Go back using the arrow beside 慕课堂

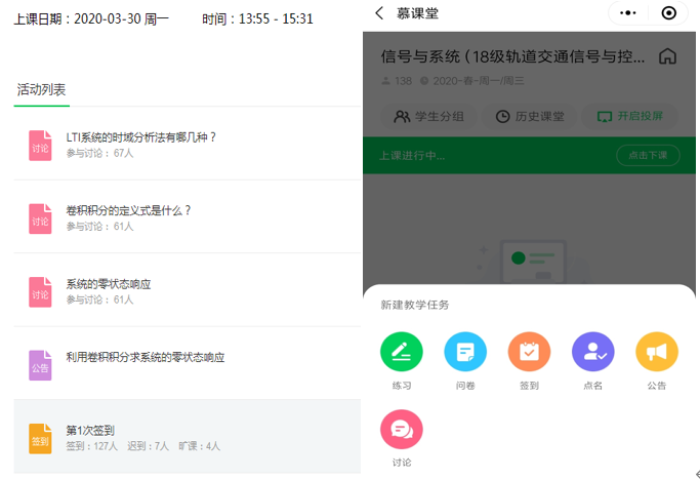click(x=379, y=13)
